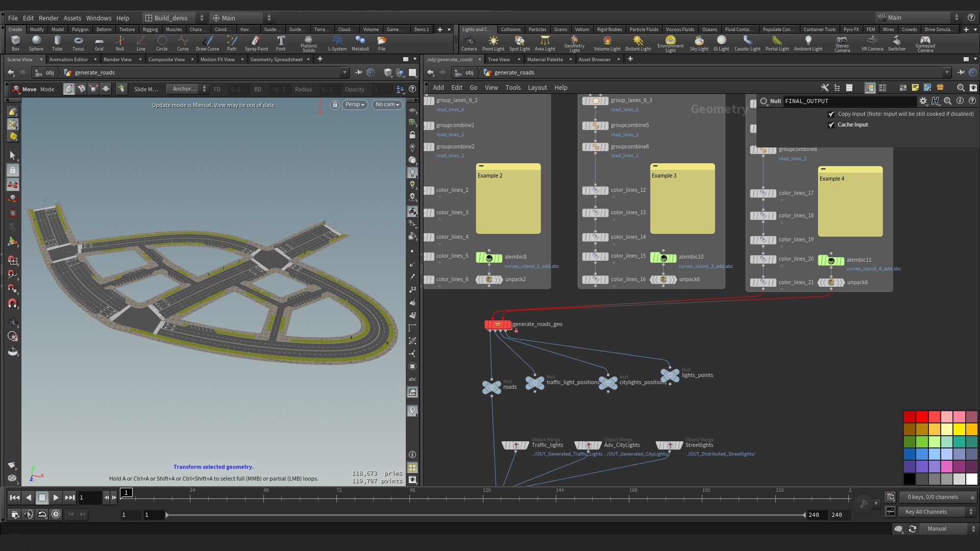Stop playback with the stop button
This screenshot has height=551, width=980.
[42, 497]
